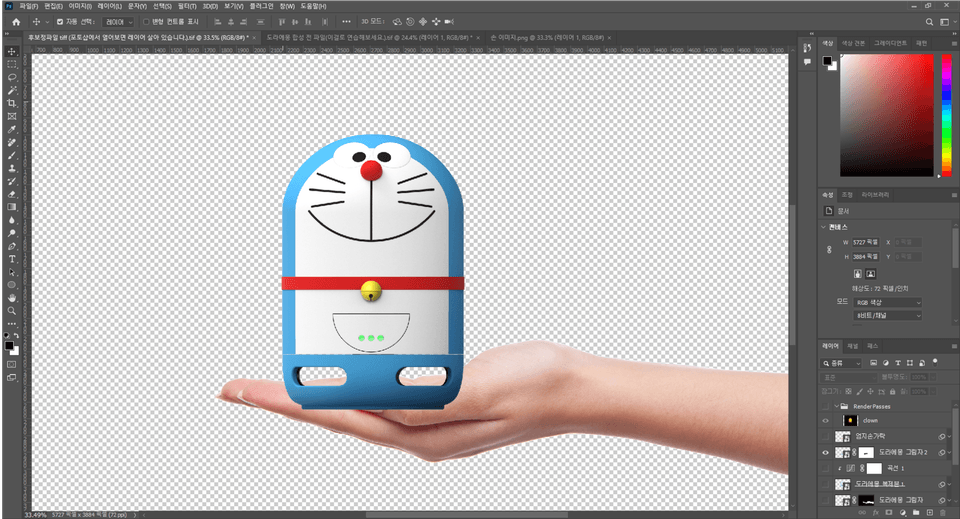Select the Eyedropper tool
The width and height of the screenshot is (960, 519).
[x=12, y=129]
